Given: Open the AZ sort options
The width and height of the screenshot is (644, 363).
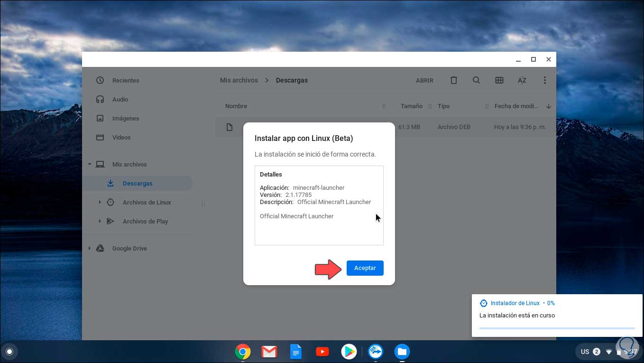Looking at the screenshot, I should point(522,80).
